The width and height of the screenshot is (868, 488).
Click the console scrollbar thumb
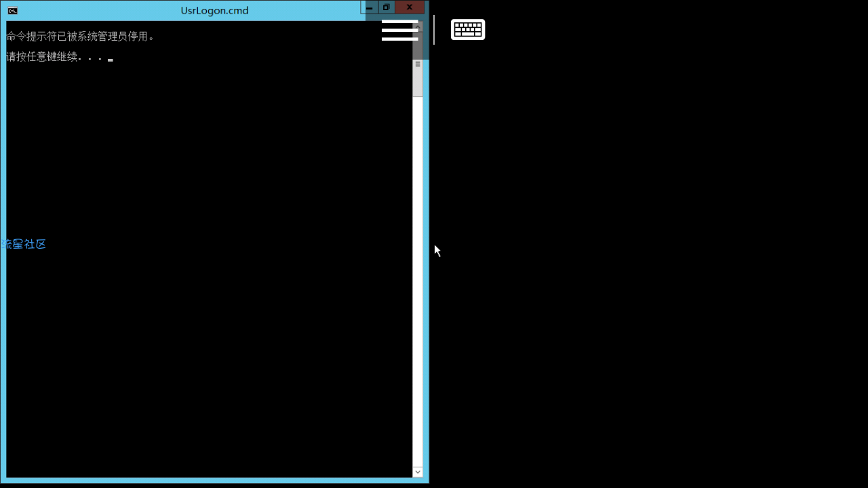pos(418,64)
